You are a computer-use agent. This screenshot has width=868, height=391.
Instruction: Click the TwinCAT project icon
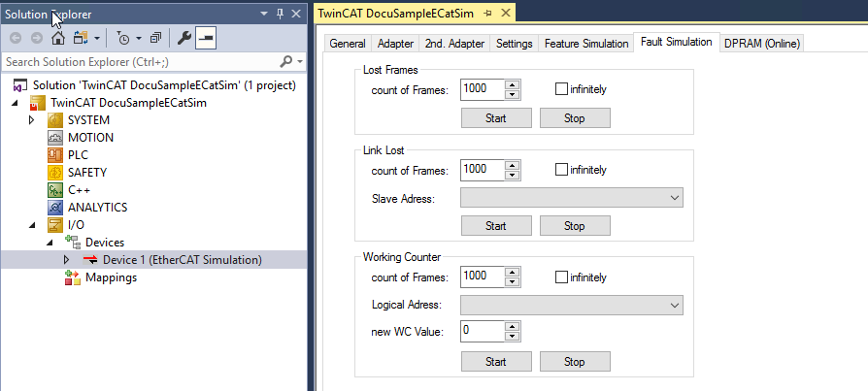[x=38, y=103]
